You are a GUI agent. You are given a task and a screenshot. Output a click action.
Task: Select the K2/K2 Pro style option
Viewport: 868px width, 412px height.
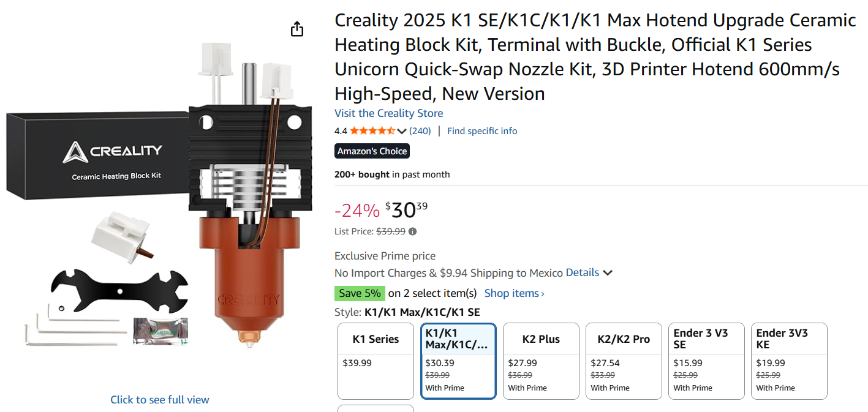click(x=624, y=361)
